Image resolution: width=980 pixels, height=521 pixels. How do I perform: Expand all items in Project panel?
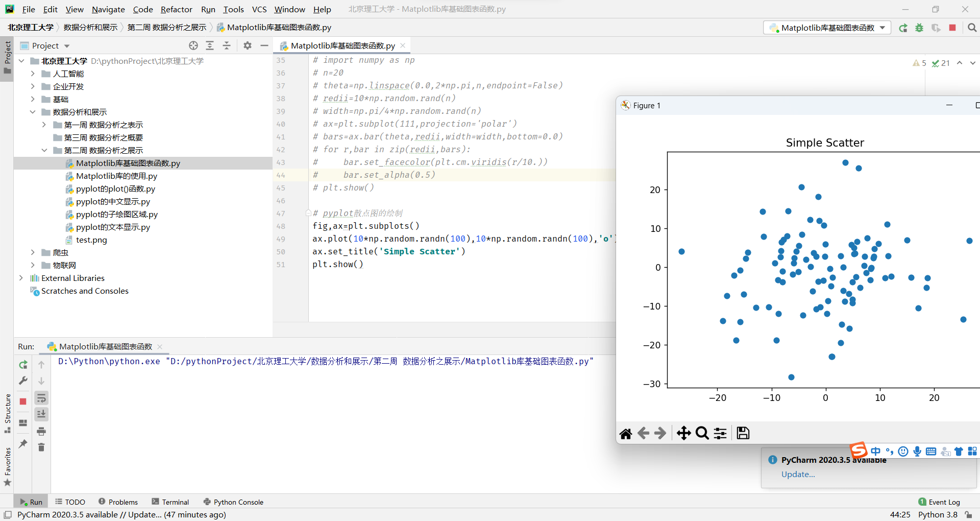tap(210, 45)
